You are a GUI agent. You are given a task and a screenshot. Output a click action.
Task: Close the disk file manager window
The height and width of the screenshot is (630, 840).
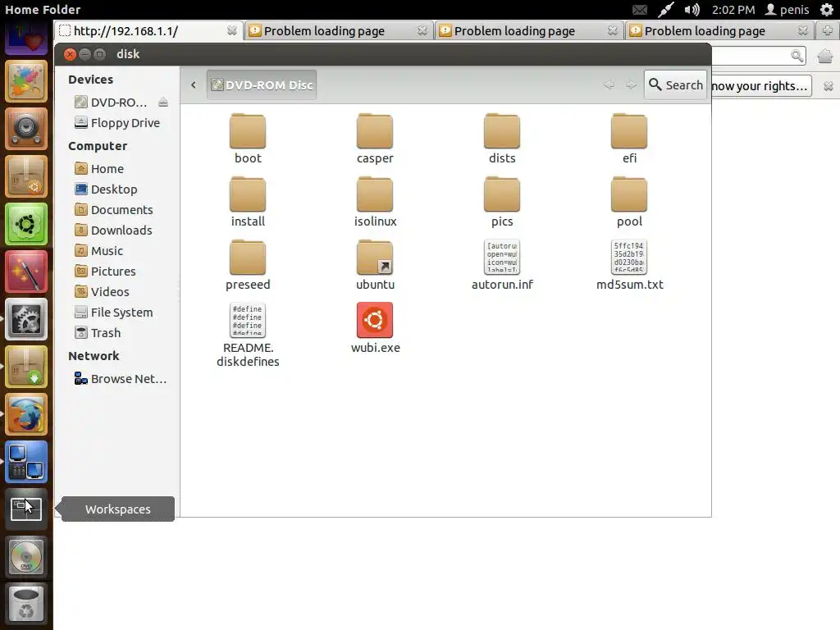(x=70, y=54)
